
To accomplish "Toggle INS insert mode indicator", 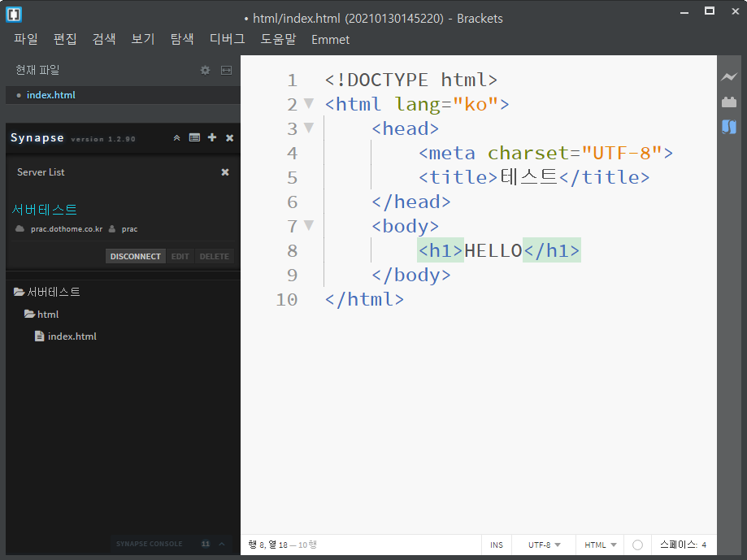I will point(497,545).
